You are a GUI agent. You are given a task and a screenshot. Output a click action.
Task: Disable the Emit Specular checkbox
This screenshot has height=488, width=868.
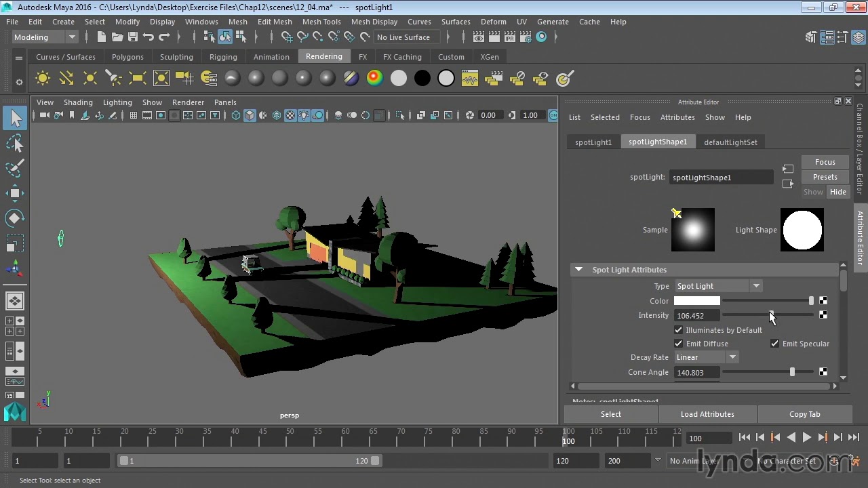tap(774, 344)
